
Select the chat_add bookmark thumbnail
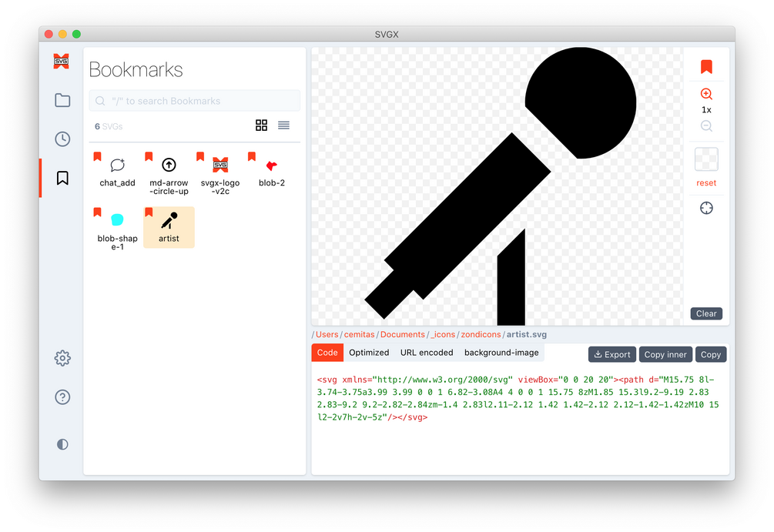(x=118, y=172)
